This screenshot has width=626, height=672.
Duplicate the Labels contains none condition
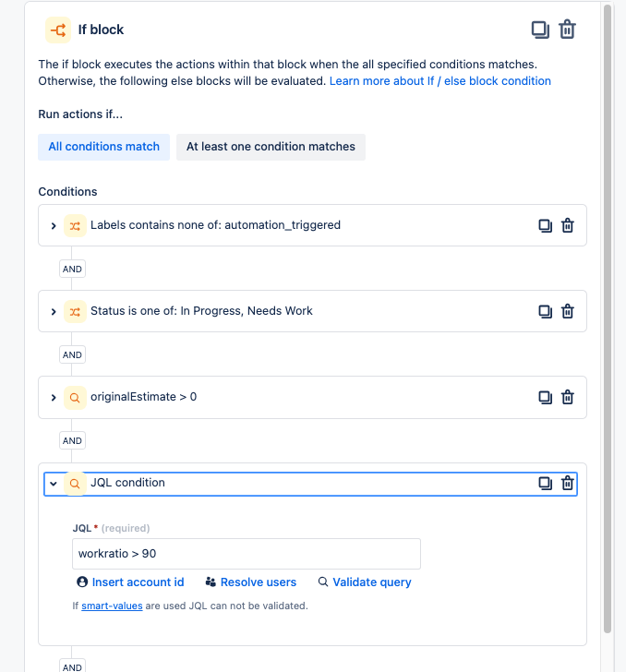pyautogui.click(x=545, y=225)
